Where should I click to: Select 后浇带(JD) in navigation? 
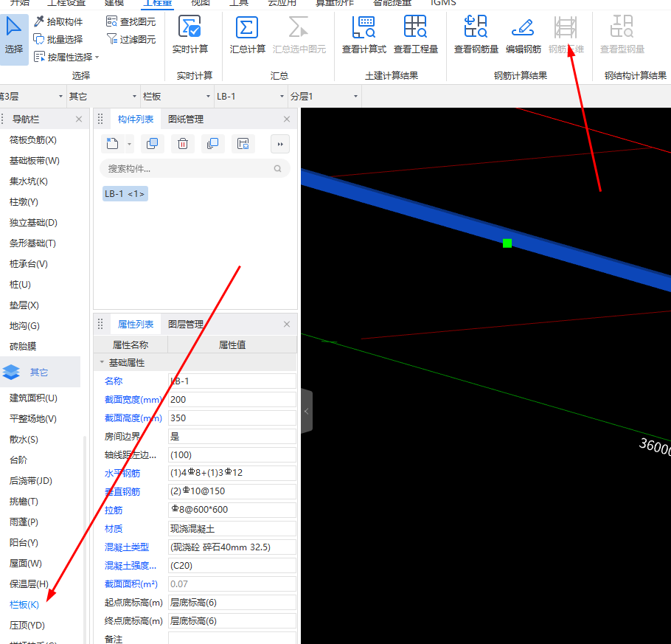tap(31, 480)
